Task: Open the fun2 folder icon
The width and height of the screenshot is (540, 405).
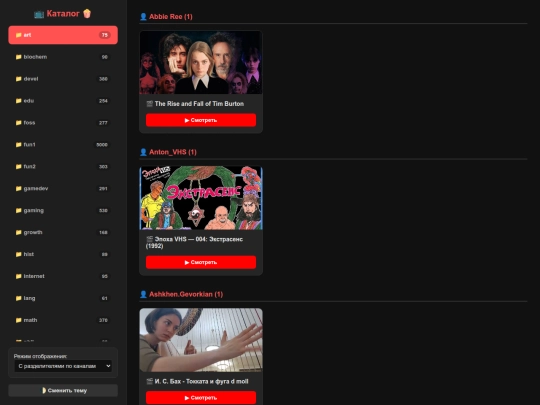Action: coord(19,167)
